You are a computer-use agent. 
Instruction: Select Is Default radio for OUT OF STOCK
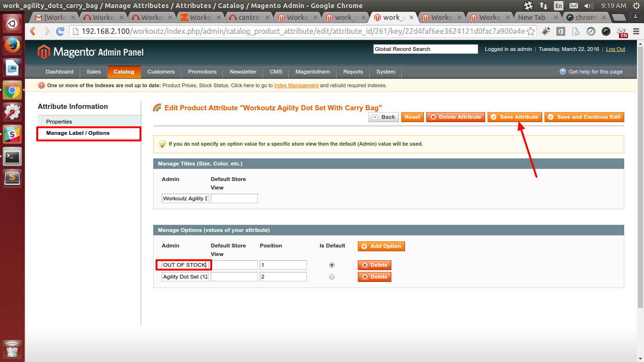click(x=332, y=265)
